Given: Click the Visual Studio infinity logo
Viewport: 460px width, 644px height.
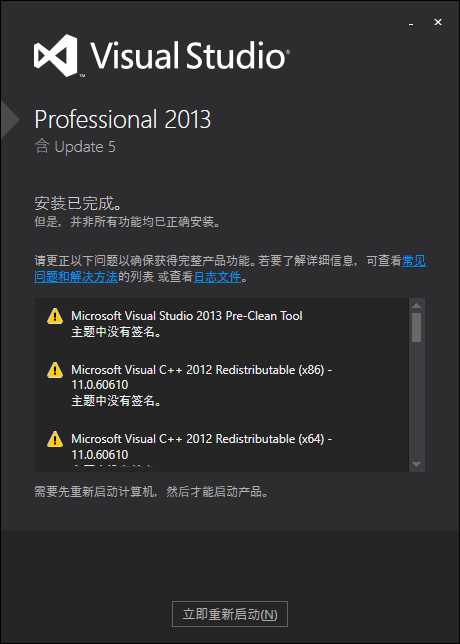Looking at the screenshot, I should [x=56, y=56].
